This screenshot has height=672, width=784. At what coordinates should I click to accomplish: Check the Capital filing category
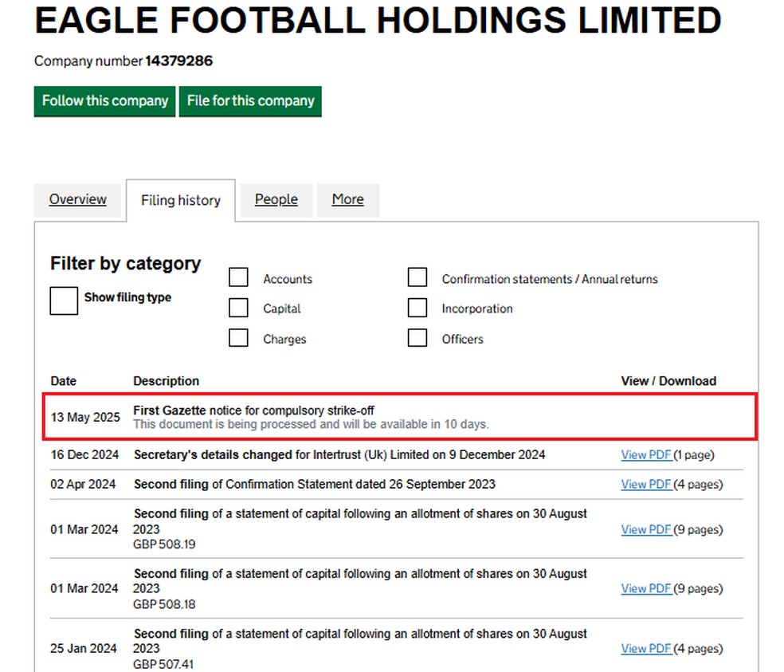tap(238, 307)
